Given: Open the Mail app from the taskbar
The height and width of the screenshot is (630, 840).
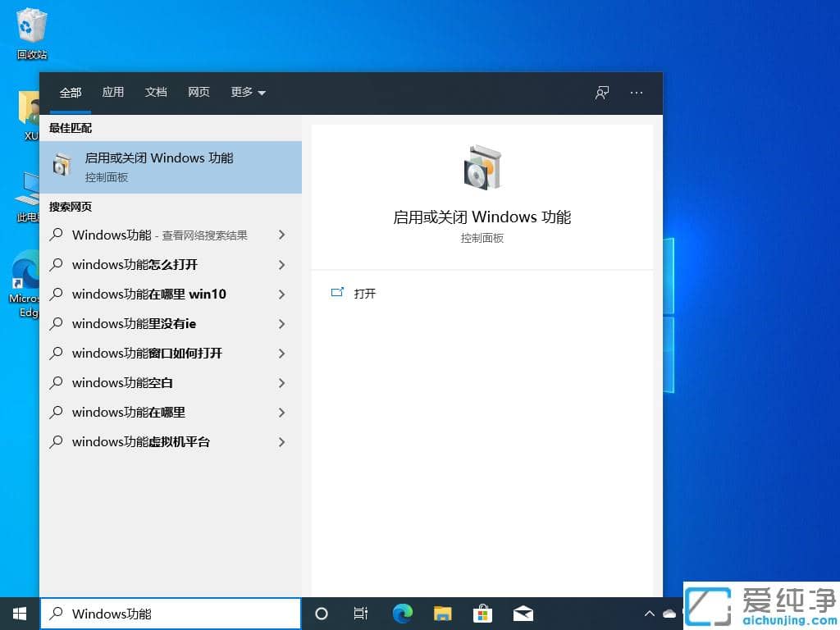Looking at the screenshot, I should pos(523,613).
